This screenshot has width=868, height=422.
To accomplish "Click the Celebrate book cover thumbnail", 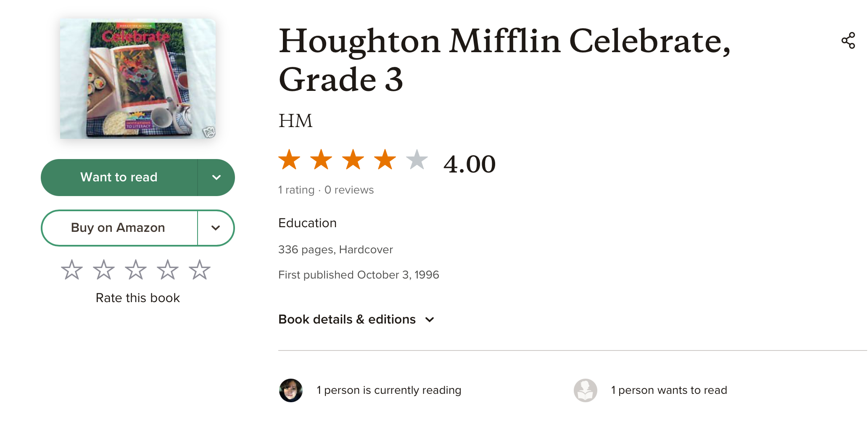I will [x=138, y=79].
